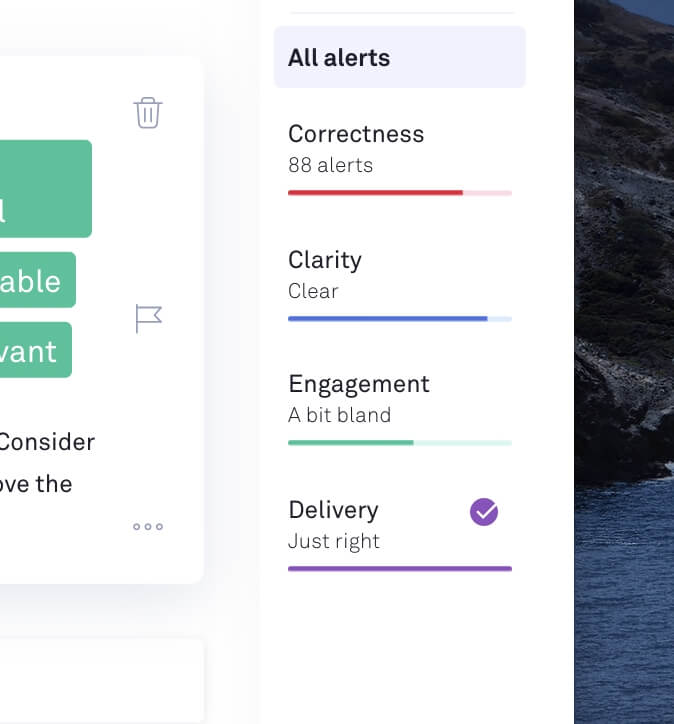Click the "88 alerts" count text
This screenshot has width=674, height=724.
(330, 165)
